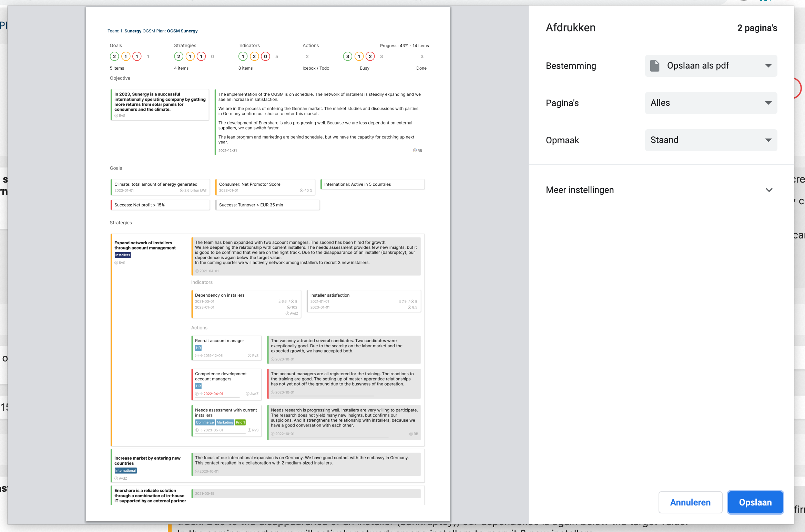
Task: Click the 'Dependency on installers' indicator card
Action: 246,303
